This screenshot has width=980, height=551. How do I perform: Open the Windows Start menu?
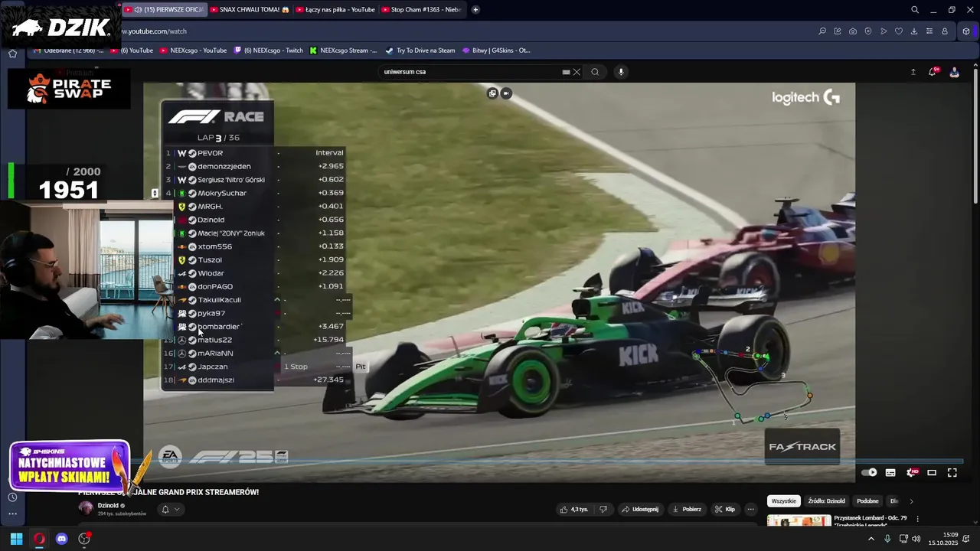[x=16, y=539]
